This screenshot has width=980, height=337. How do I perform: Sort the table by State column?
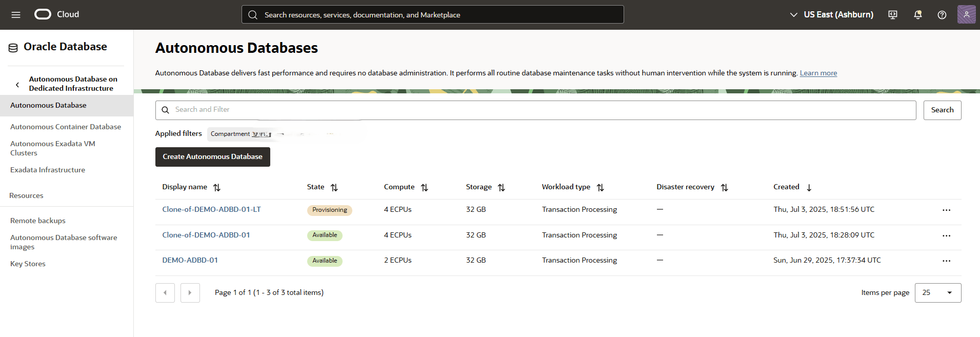point(334,188)
